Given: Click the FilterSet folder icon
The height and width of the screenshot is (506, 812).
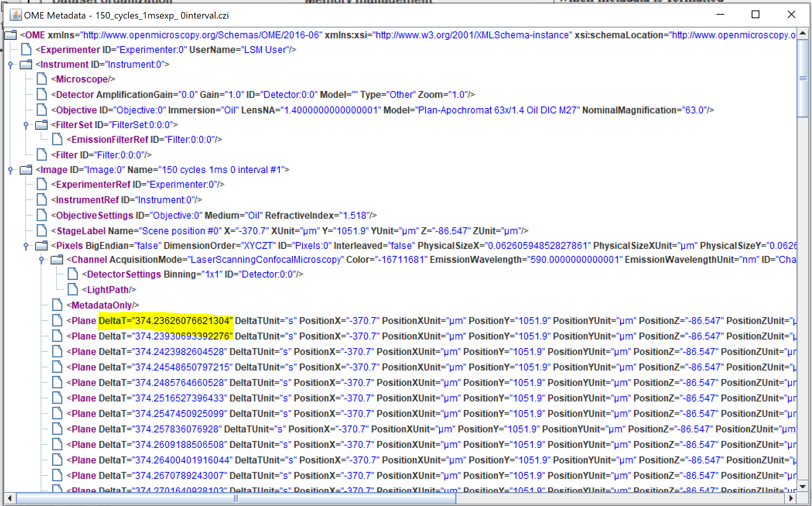Looking at the screenshot, I should tap(41, 125).
